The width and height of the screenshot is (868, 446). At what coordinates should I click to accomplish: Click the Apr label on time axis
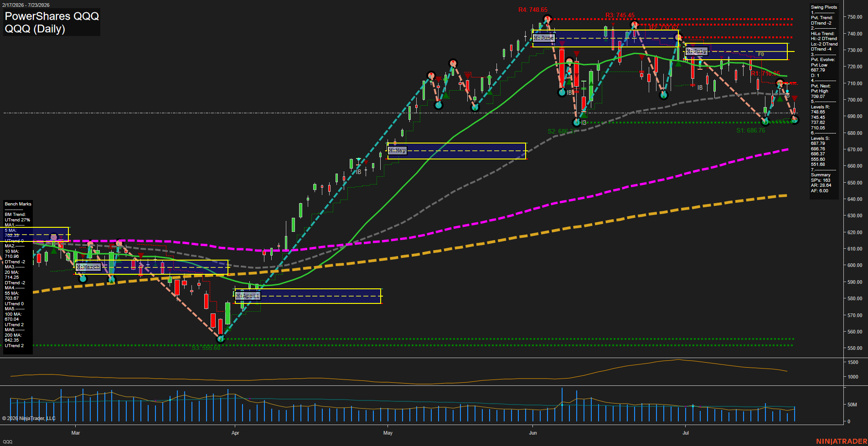click(x=235, y=433)
